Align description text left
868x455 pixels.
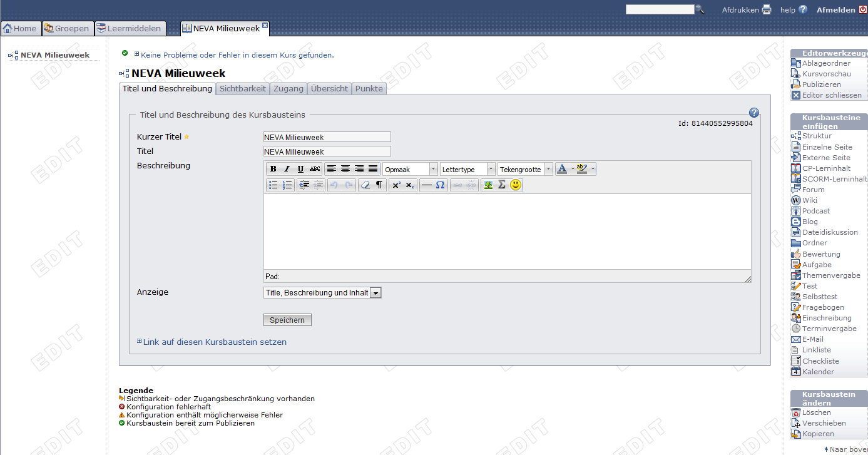pyautogui.click(x=332, y=169)
